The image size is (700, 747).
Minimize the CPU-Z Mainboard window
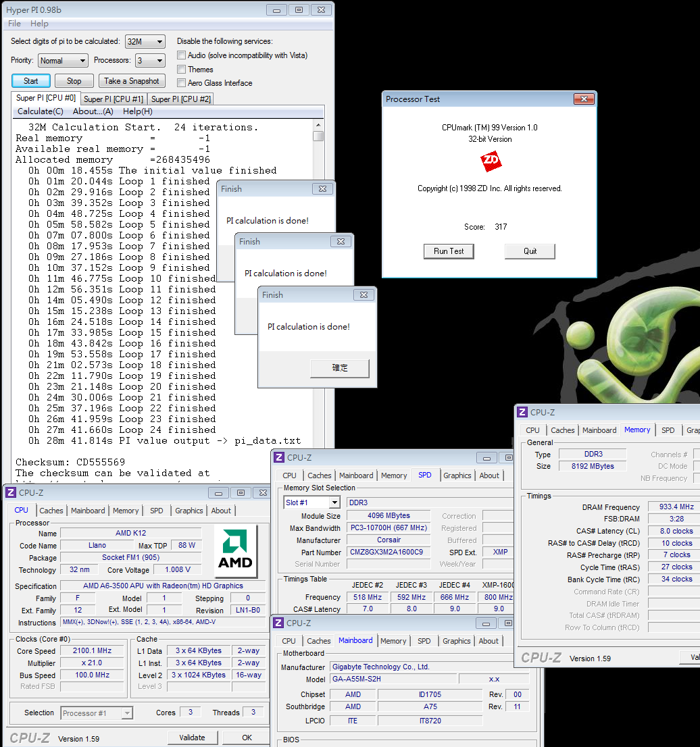[x=486, y=623]
